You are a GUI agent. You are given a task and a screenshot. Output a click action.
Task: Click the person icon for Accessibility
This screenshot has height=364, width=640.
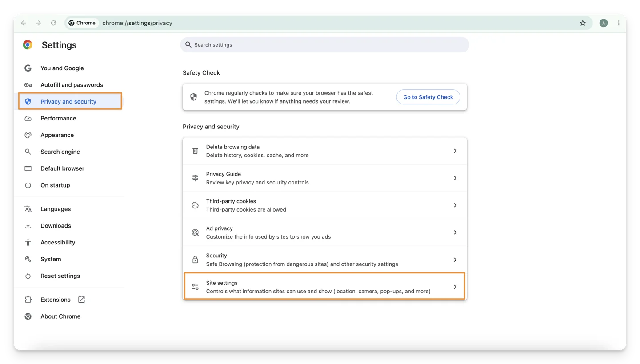[28, 242]
